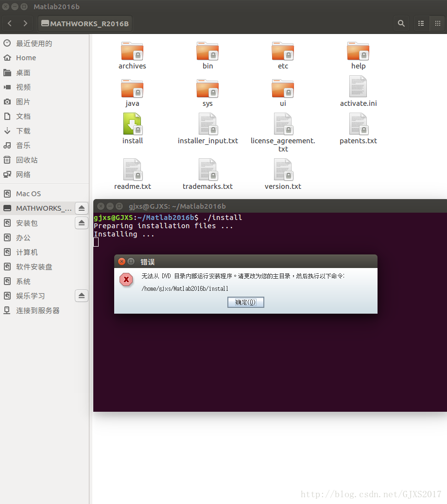The height and width of the screenshot is (504, 447).
Task: Open Recently Used (最近使用的) in sidebar
Action: click(x=44, y=43)
